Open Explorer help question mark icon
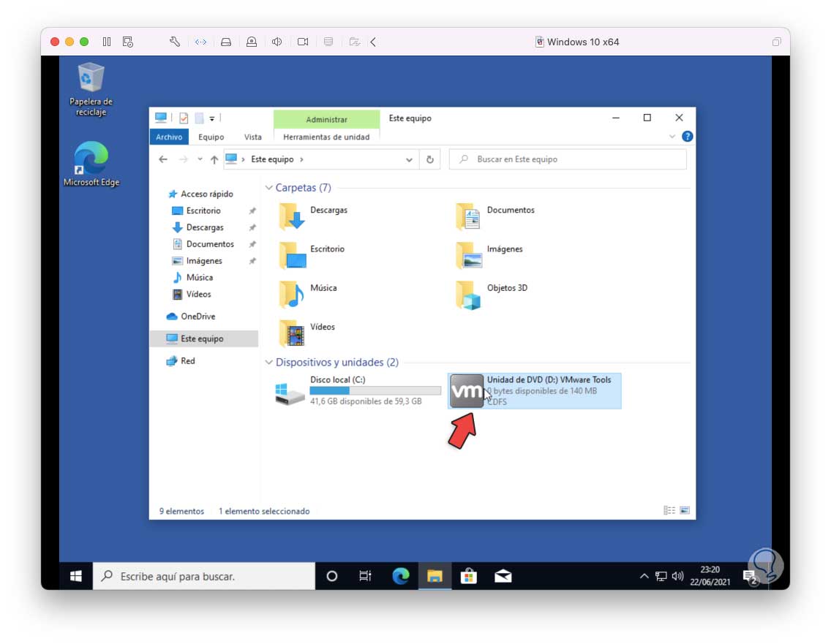The image size is (831, 644). (687, 137)
